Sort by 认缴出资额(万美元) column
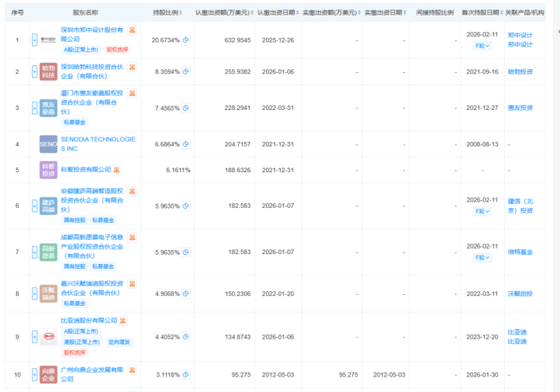Screen dimensions: 560x392 (x=223, y=13)
